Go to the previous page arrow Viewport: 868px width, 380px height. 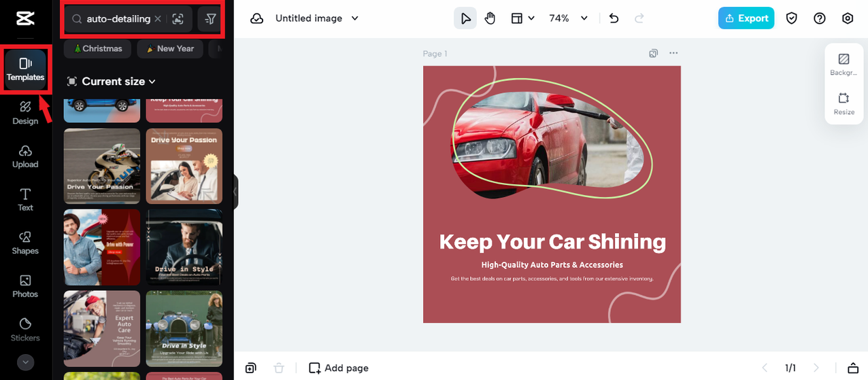[765, 368]
